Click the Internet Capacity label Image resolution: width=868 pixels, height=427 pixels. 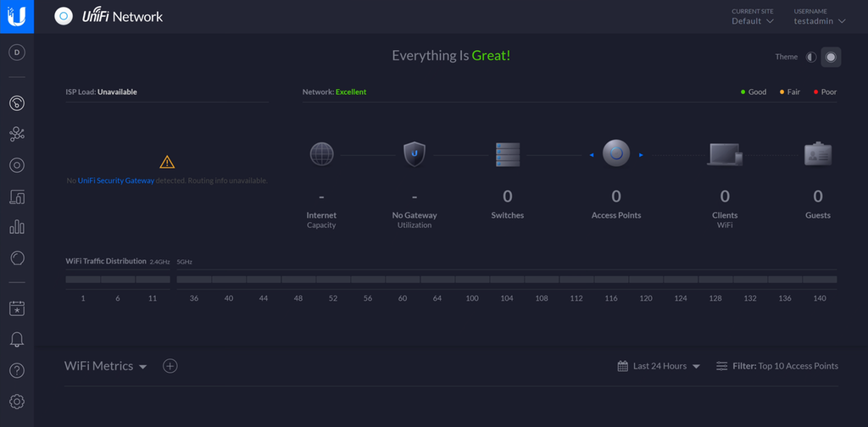321,219
